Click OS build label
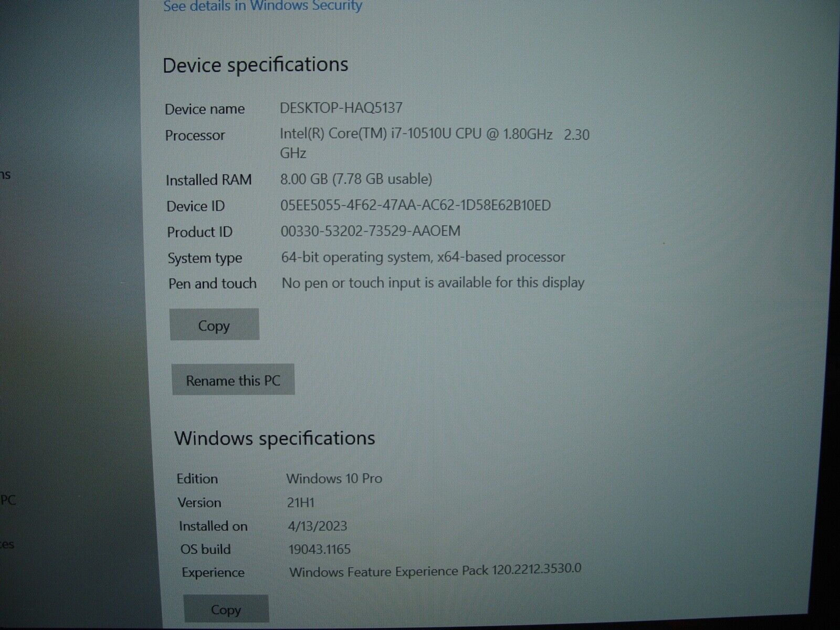This screenshot has width=840, height=630. click(205, 549)
